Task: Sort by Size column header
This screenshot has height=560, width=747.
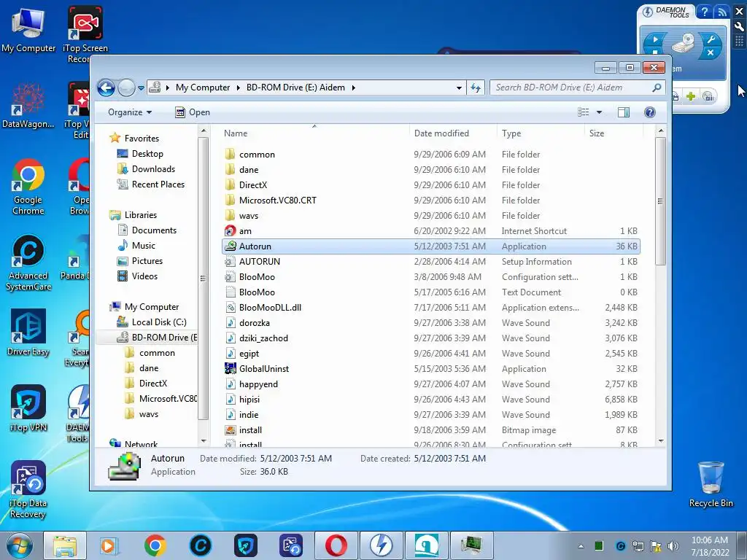Action: tap(614, 133)
